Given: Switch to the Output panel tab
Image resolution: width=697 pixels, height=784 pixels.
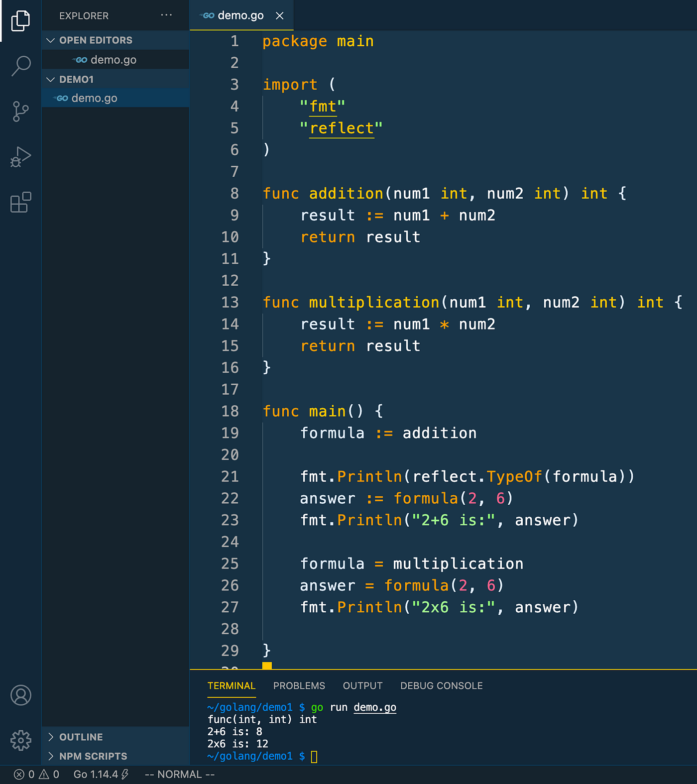Looking at the screenshot, I should [362, 685].
